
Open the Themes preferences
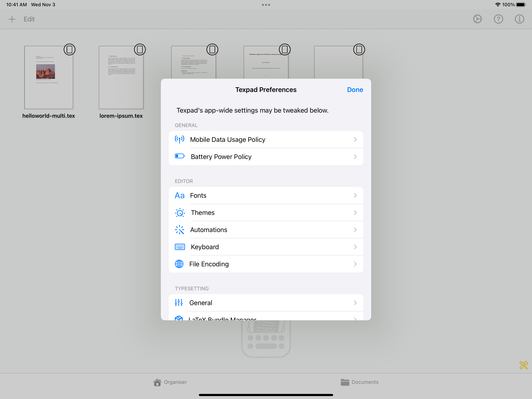[266, 213]
